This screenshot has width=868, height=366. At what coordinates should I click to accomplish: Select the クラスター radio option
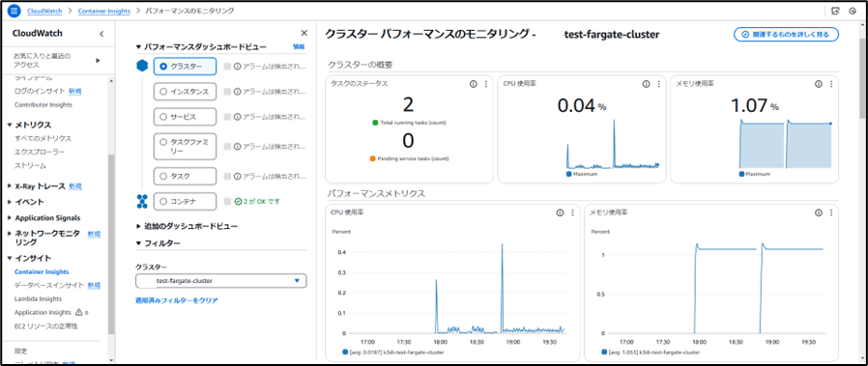tap(162, 67)
